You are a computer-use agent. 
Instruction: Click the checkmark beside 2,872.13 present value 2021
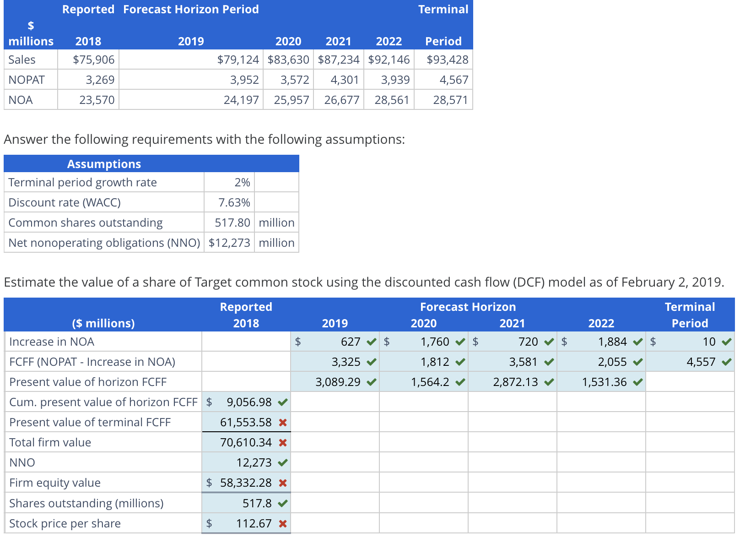[x=548, y=382]
